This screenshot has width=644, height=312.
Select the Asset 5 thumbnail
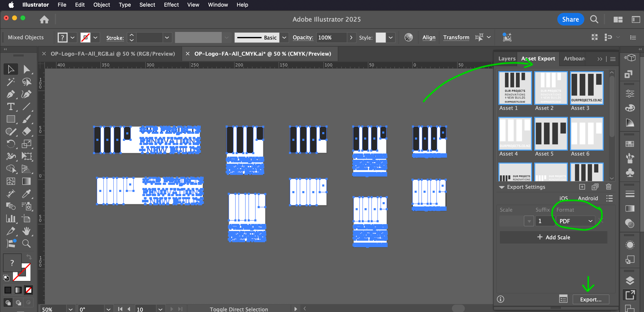point(551,134)
